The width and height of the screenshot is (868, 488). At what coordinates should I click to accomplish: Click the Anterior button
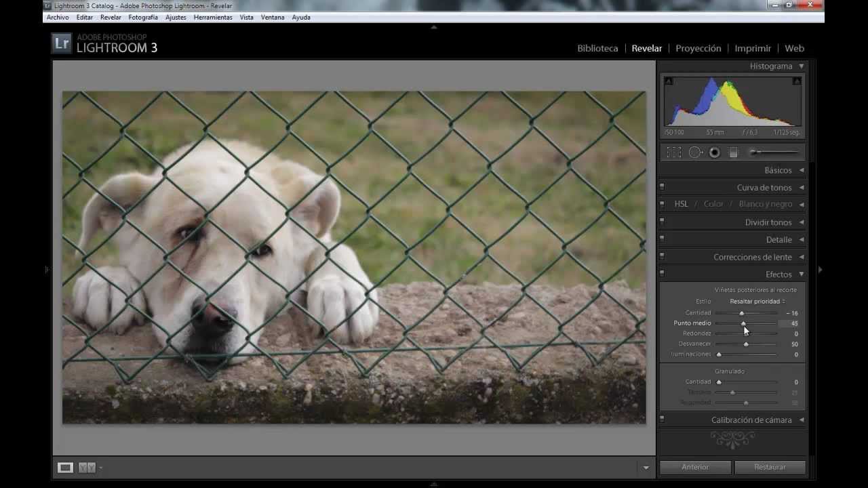tap(695, 467)
